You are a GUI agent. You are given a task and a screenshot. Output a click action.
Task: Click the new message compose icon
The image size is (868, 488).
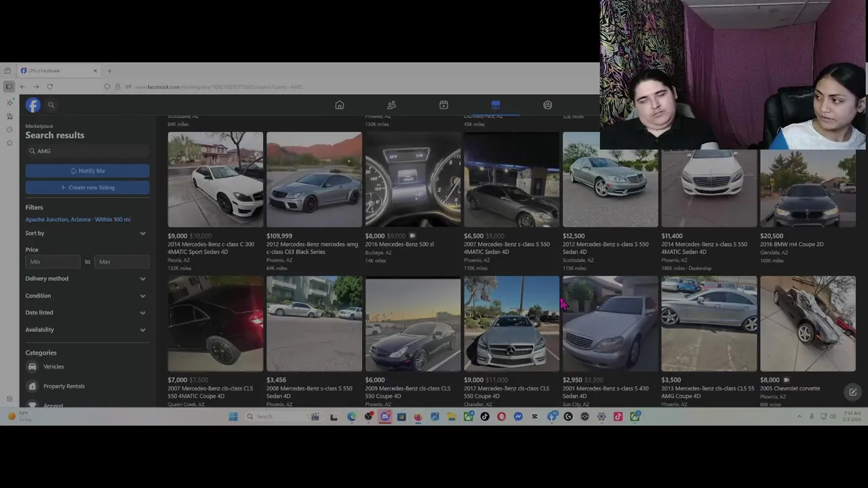click(x=852, y=392)
